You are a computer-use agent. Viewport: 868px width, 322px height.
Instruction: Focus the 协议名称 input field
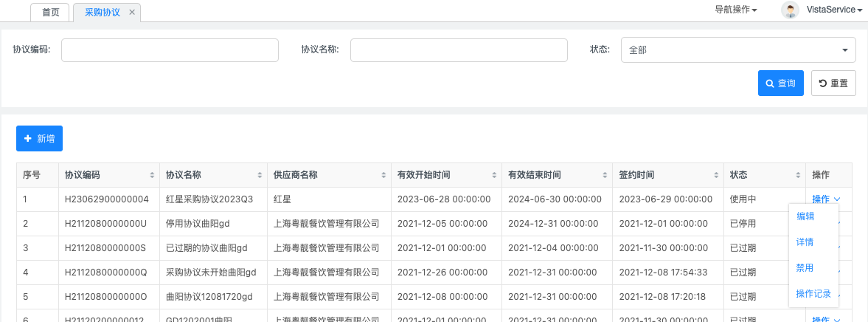(x=459, y=50)
